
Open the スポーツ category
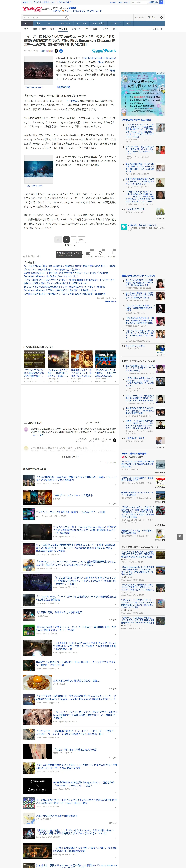coord(76,29)
